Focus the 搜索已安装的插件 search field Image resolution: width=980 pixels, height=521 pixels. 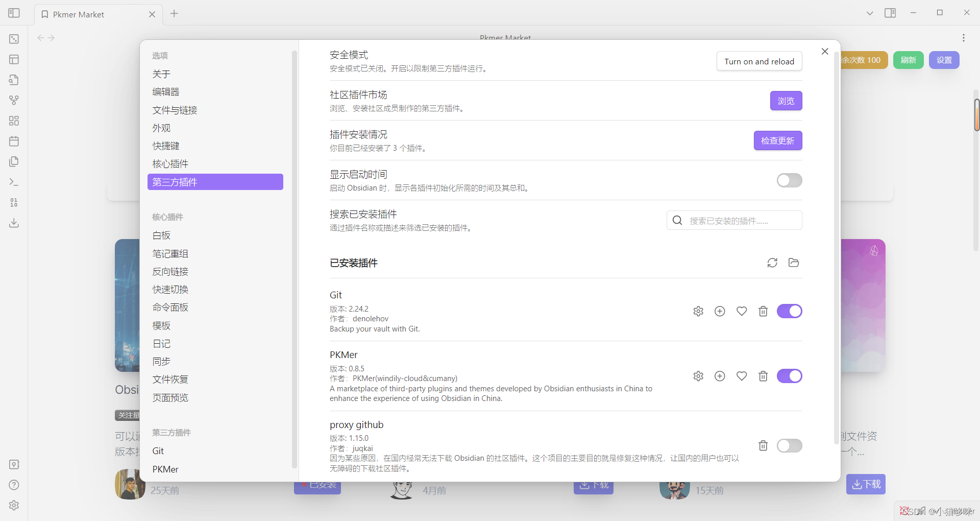(x=734, y=220)
